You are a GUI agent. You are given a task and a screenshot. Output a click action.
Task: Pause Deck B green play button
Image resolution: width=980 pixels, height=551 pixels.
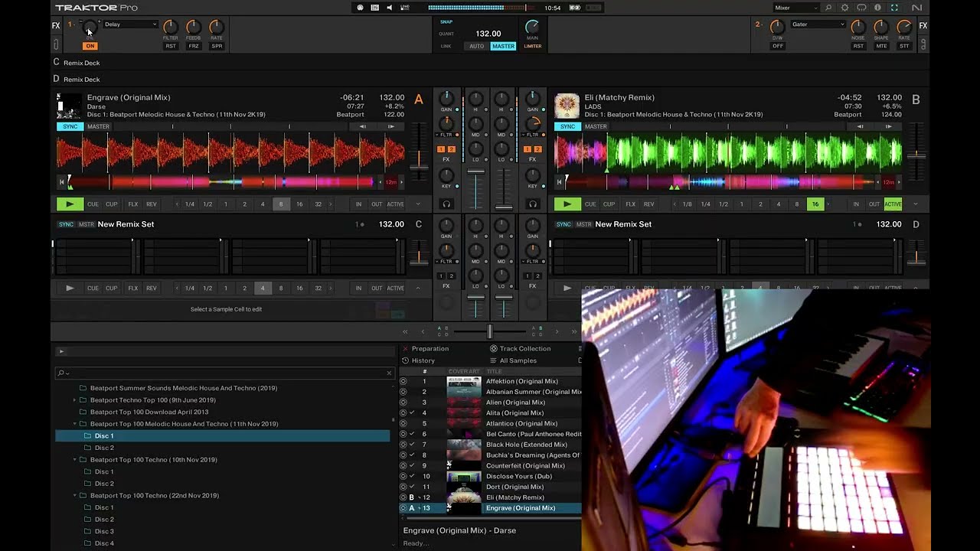567,204
